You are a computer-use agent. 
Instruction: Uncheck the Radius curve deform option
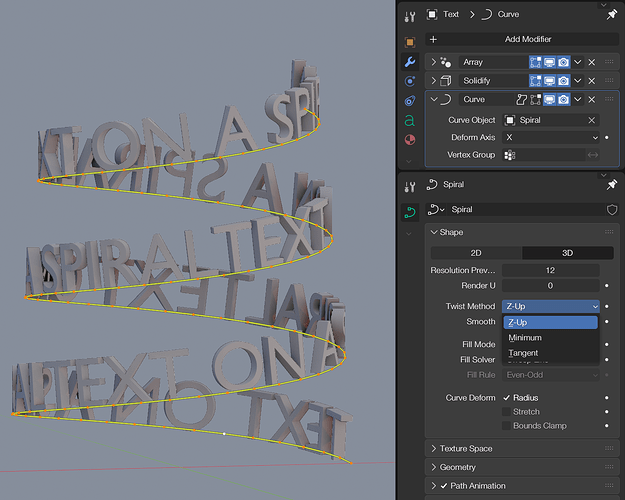point(507,398)
